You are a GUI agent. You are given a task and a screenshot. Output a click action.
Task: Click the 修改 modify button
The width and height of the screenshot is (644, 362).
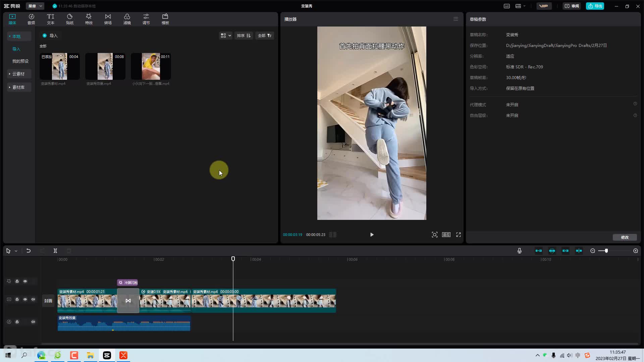click(x=625, y=237)
